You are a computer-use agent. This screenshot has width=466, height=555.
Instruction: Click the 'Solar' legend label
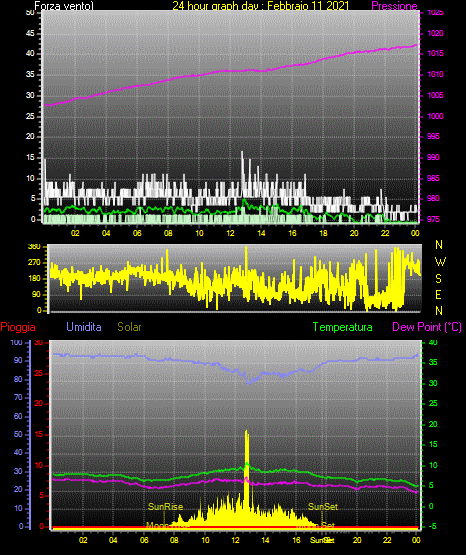130,327
